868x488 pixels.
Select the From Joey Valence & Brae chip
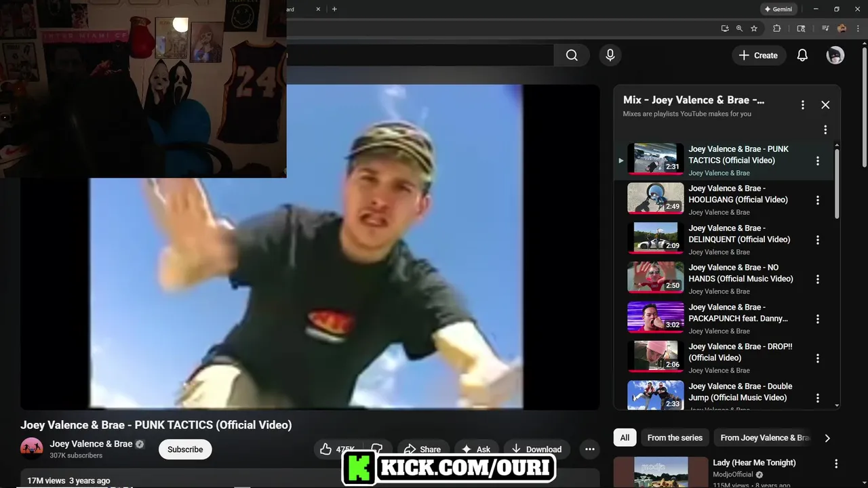click(764, 438)
